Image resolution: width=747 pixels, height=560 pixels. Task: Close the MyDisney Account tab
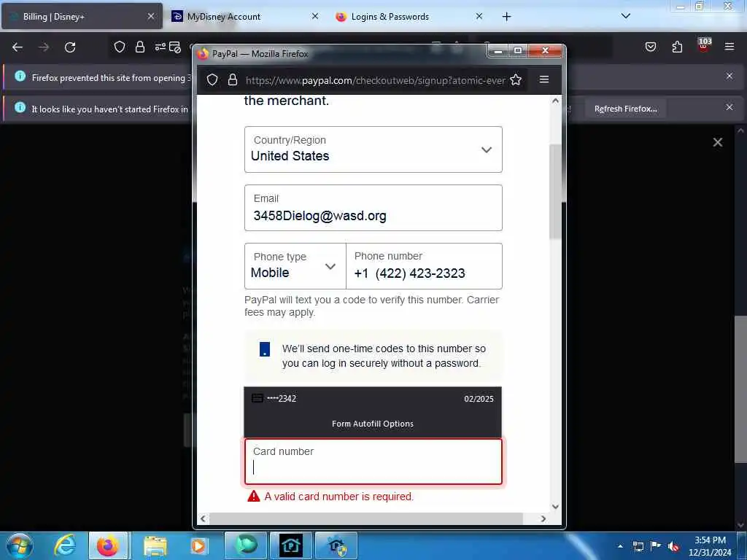click(x=315, y=16)
